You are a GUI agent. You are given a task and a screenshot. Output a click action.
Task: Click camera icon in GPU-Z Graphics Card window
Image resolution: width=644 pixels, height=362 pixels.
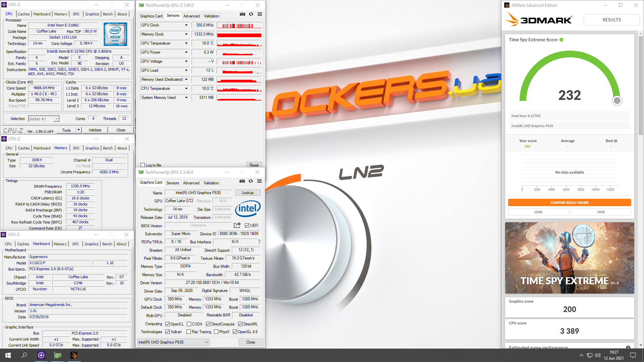242,181
